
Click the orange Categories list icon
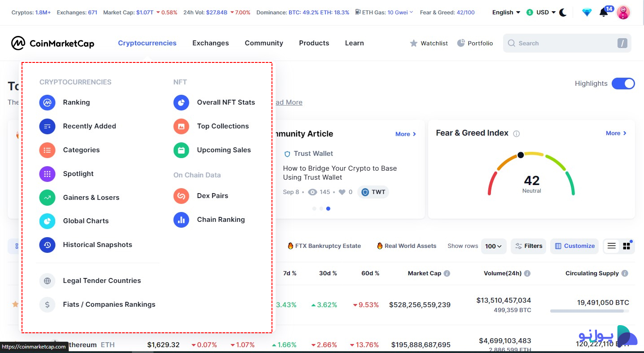[47, 150]
